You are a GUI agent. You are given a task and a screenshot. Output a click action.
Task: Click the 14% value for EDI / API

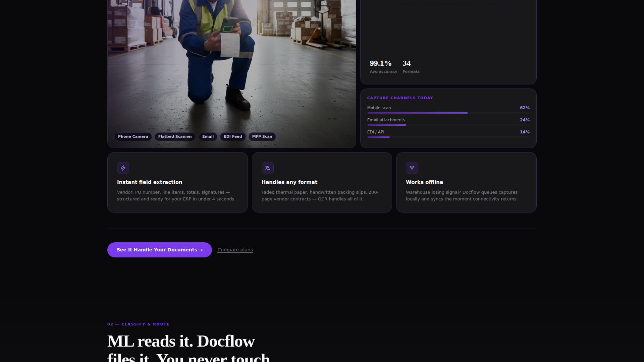pos(525,132)
